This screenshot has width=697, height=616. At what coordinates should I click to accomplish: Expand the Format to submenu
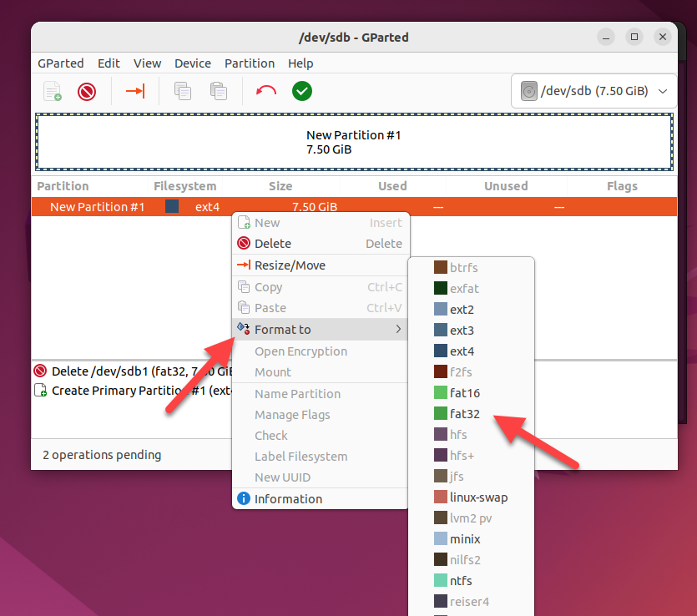(320, 330)
